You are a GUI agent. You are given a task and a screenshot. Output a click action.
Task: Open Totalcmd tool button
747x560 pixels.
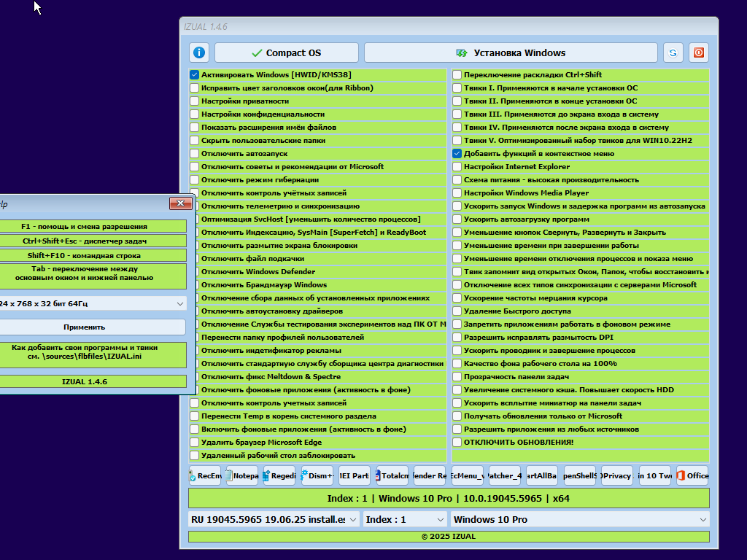392,475
